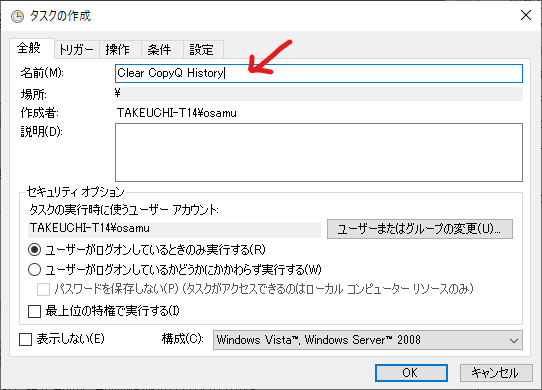Enable 最上位の特権で実行する checkbox
This screenshot has height=390, width=542.
[34, 311]
